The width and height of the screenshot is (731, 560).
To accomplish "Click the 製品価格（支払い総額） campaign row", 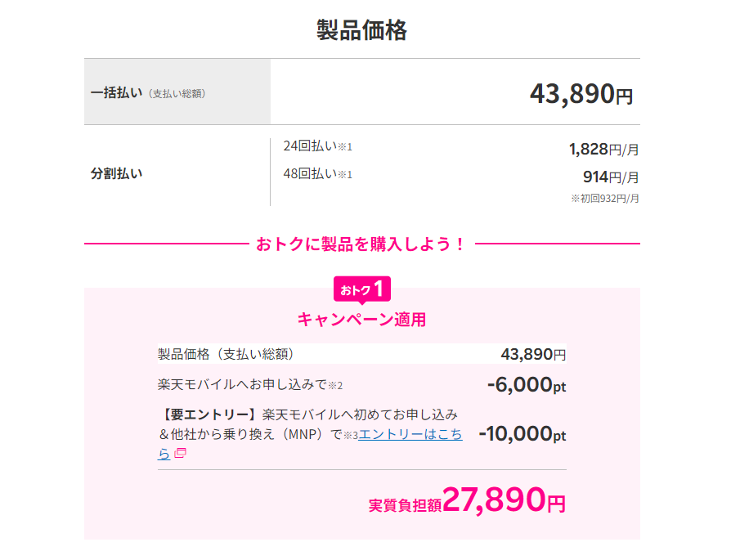I will click(361, 354).
